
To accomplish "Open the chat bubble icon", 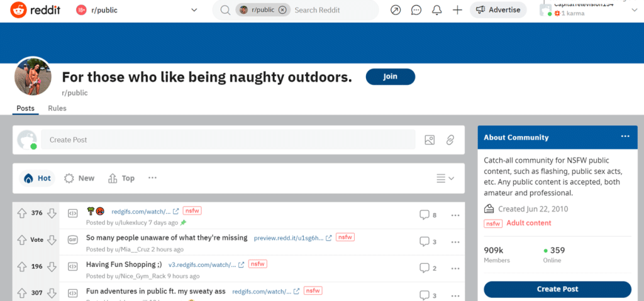I will (416, 10).
